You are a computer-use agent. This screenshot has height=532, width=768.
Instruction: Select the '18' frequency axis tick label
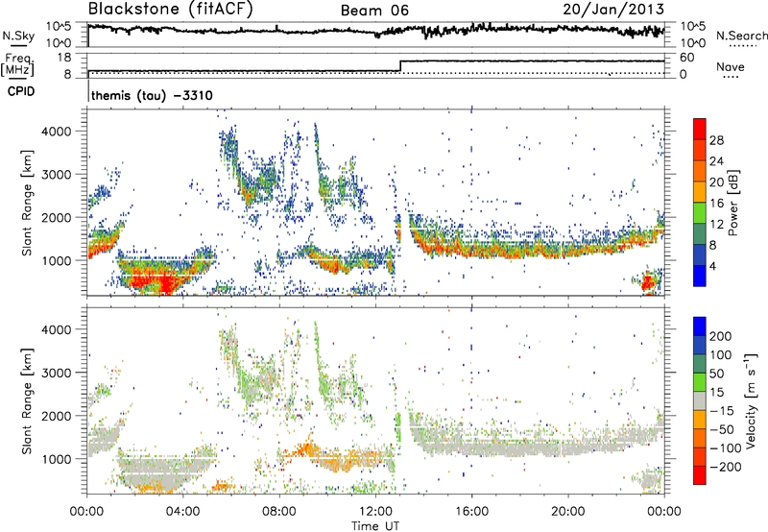63,58
